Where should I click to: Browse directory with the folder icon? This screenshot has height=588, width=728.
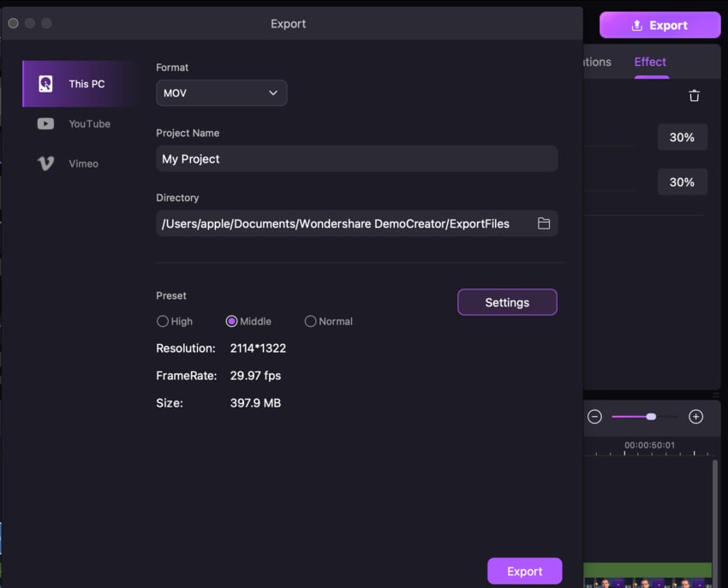pos(544,223)
